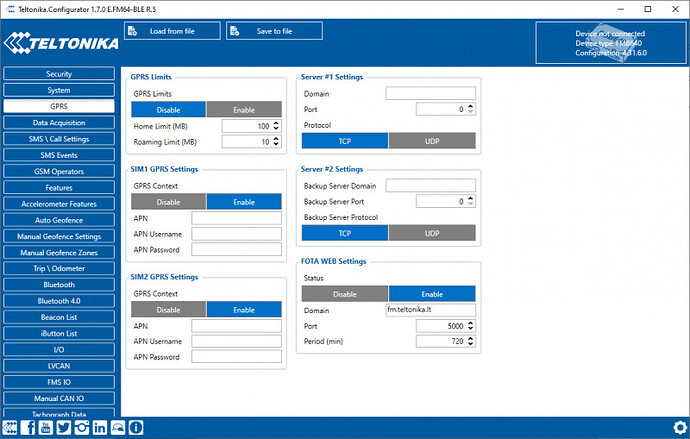
Task: Enable SIM2 GPRS Context
Action: (x=244, y=310)
